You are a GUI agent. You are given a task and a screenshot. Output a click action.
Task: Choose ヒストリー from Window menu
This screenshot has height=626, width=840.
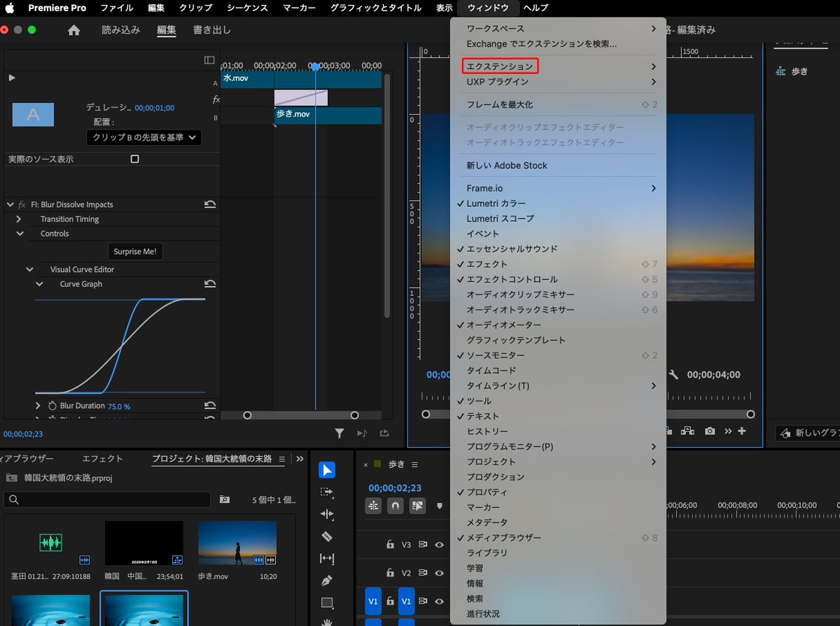tap(558, 431)
